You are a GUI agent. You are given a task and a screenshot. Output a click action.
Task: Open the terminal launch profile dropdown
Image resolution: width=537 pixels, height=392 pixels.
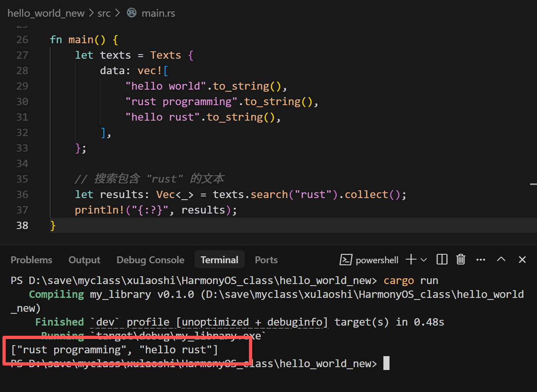point(424,260)
